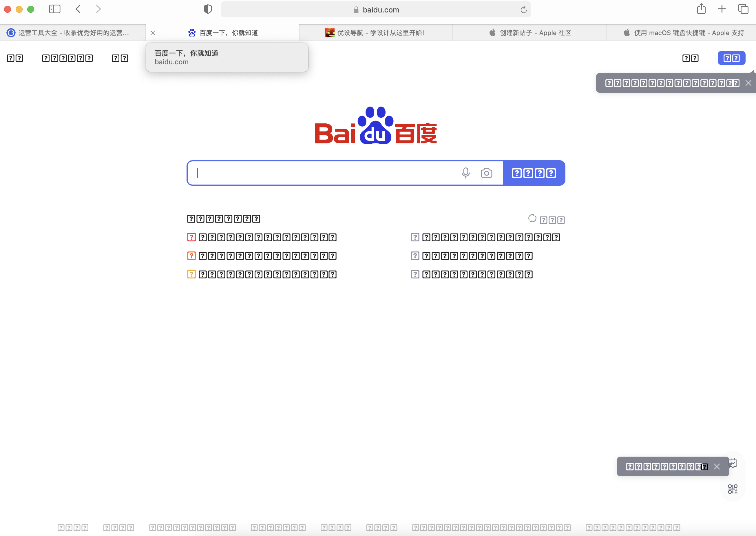
Task: Close the 百度一下 tab
Action: 153,33
